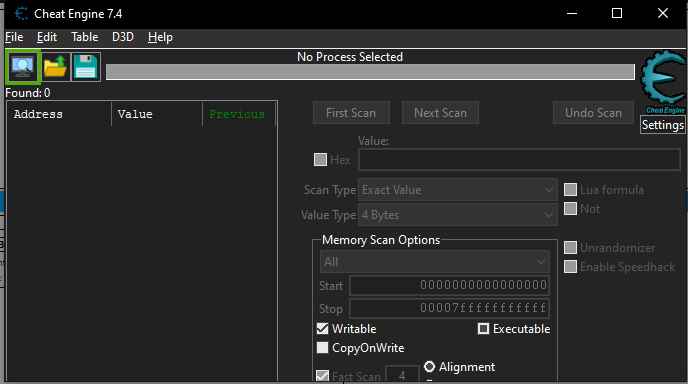This screenshot has width=688, height=384.
Task: Click the Start address field
Action: (x=449, y=285)
